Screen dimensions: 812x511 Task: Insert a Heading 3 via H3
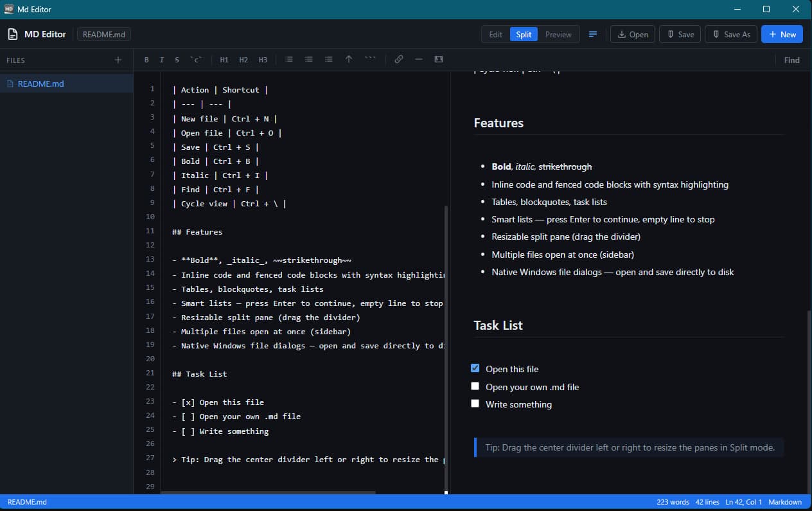(x=263, y=60)
